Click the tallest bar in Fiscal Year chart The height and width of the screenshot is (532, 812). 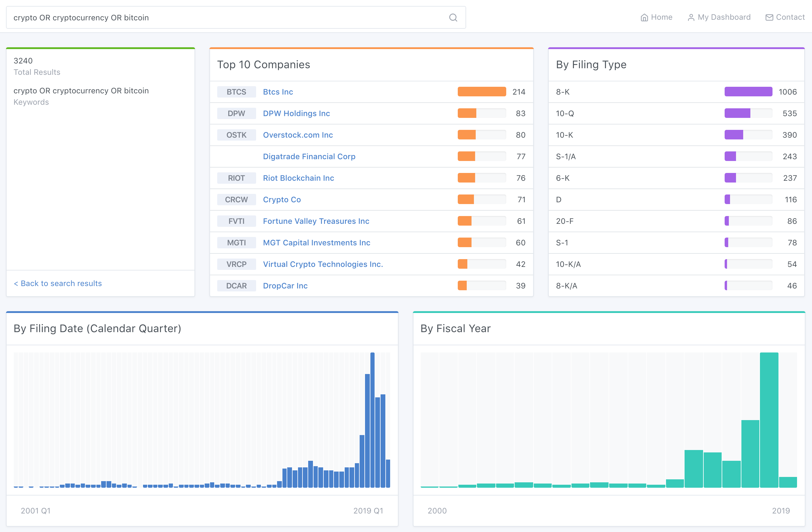click(769, 420)
